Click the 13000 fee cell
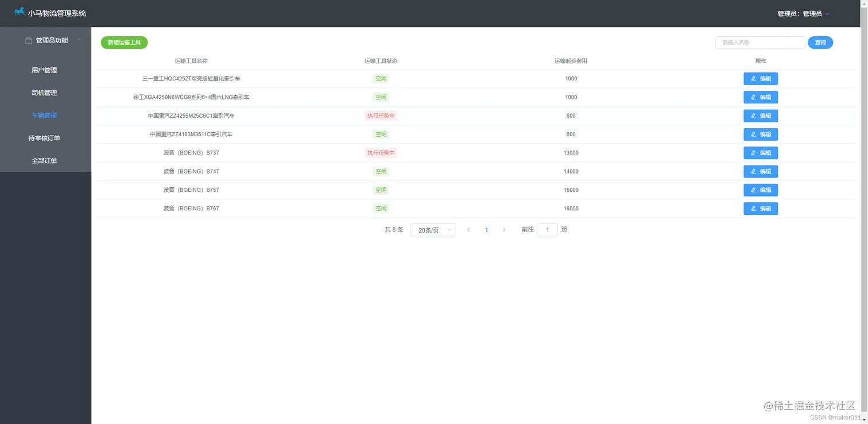The image size is (868, 424). (571, 153)
